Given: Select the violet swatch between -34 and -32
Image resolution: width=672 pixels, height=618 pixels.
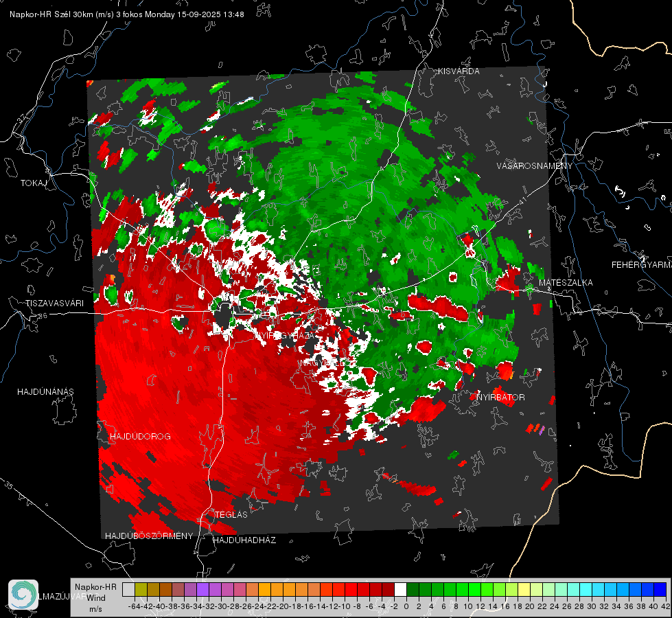Looking at the screenshot, I should click(202, 589).
